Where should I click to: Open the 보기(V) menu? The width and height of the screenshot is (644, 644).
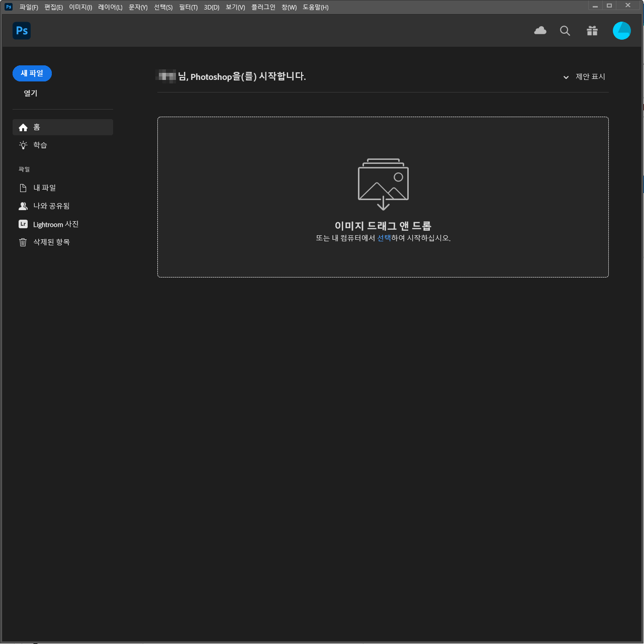tap(235, 7)
